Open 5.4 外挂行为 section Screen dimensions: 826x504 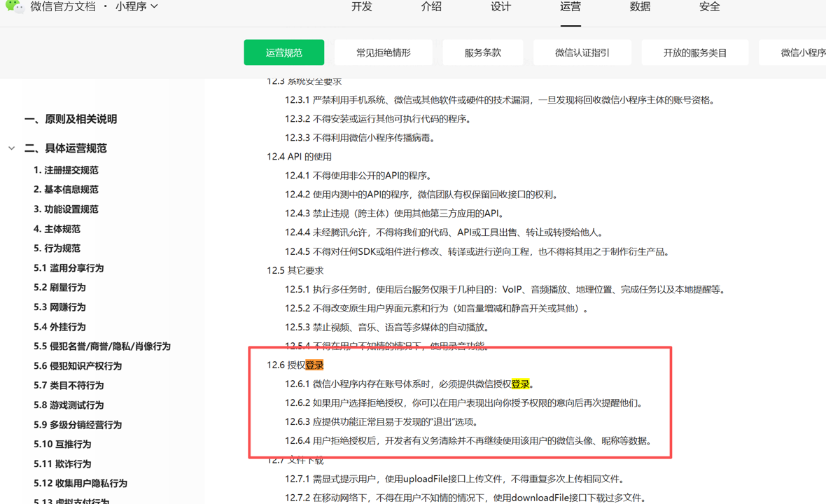click(59, 327)
